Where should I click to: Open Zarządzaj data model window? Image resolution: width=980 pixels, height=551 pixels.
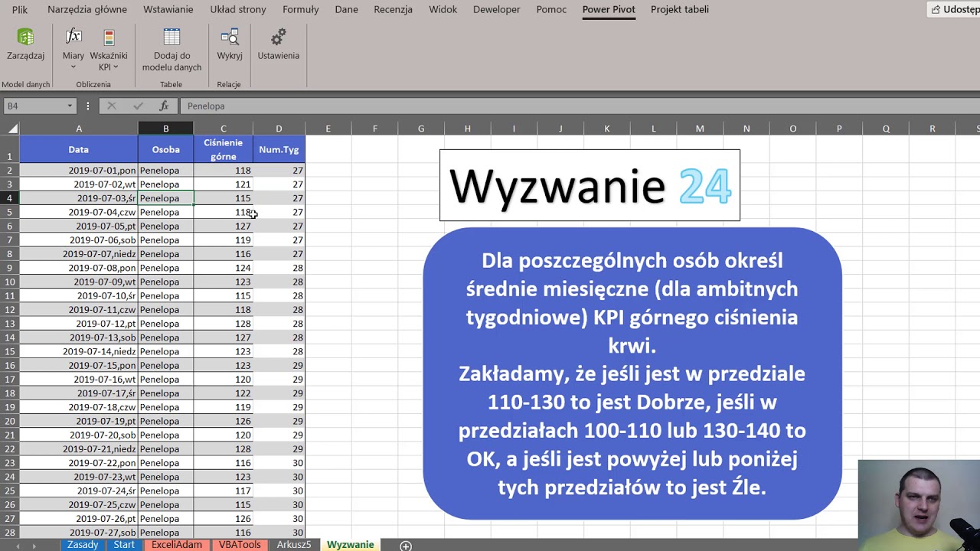[25, 44]
